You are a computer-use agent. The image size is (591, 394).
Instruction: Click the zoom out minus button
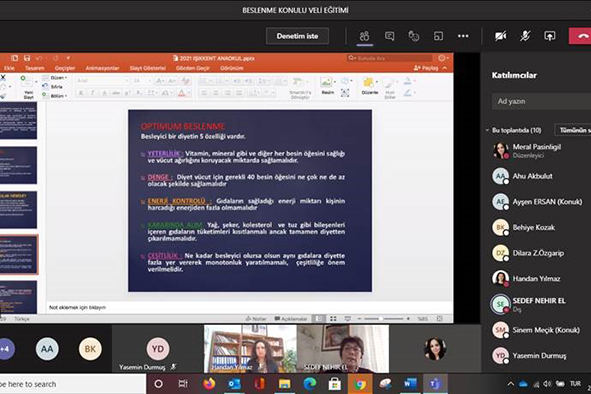pos(360,319)
